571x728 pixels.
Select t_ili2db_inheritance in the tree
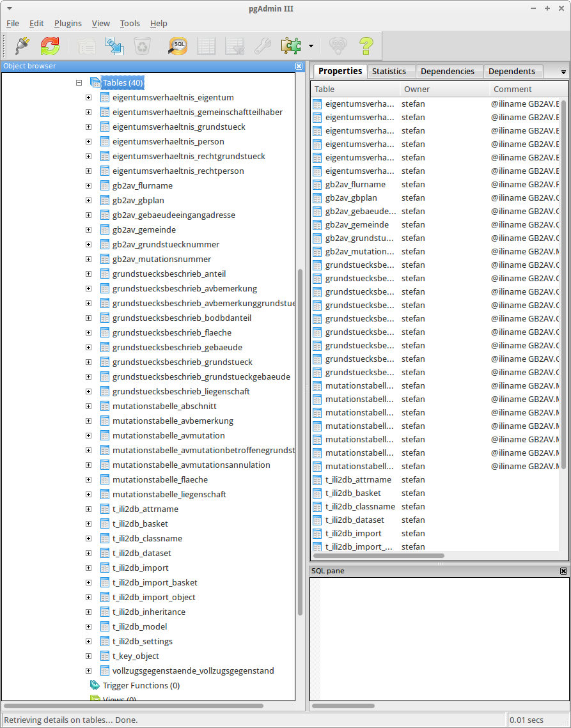[x=149, y=612]
